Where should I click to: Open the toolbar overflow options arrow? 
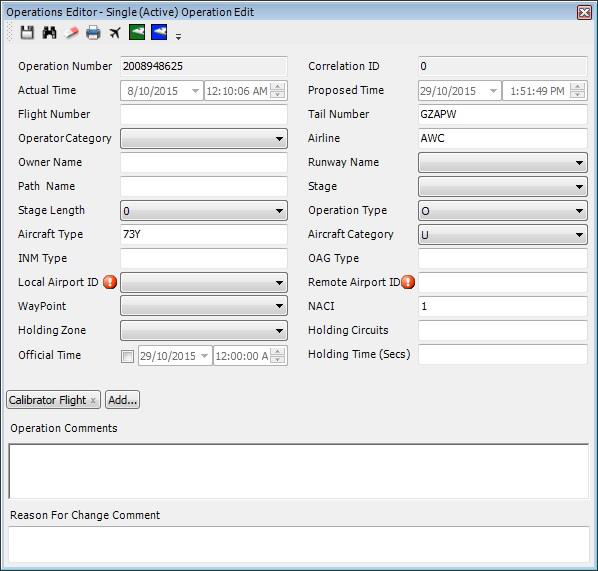point(178,37)
